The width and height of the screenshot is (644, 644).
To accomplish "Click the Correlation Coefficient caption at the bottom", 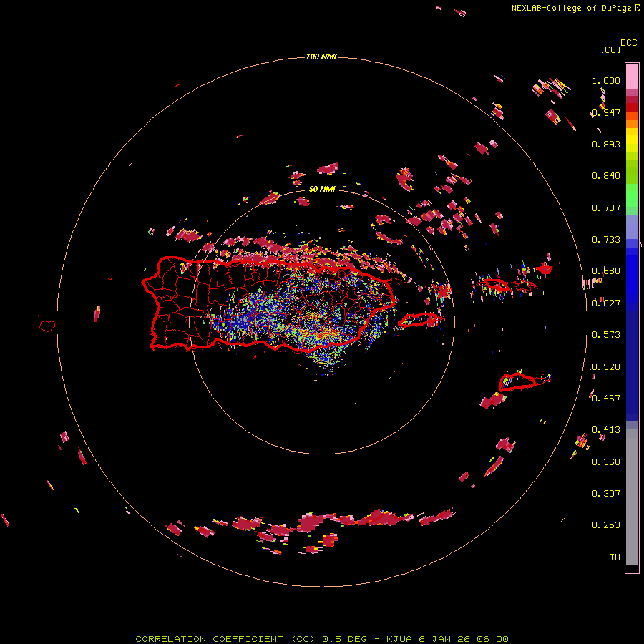I will coord(322,639).
